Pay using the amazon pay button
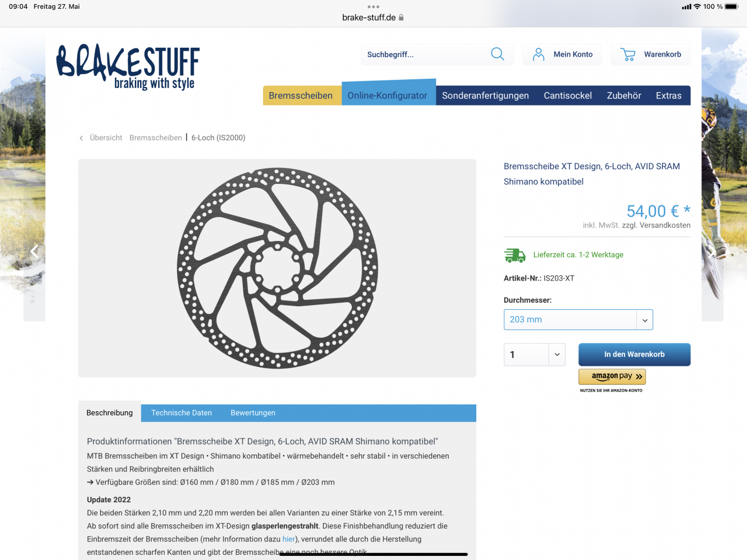Image resolution: width=747 pixels, height=560 pixels. [x=612, y=376]
